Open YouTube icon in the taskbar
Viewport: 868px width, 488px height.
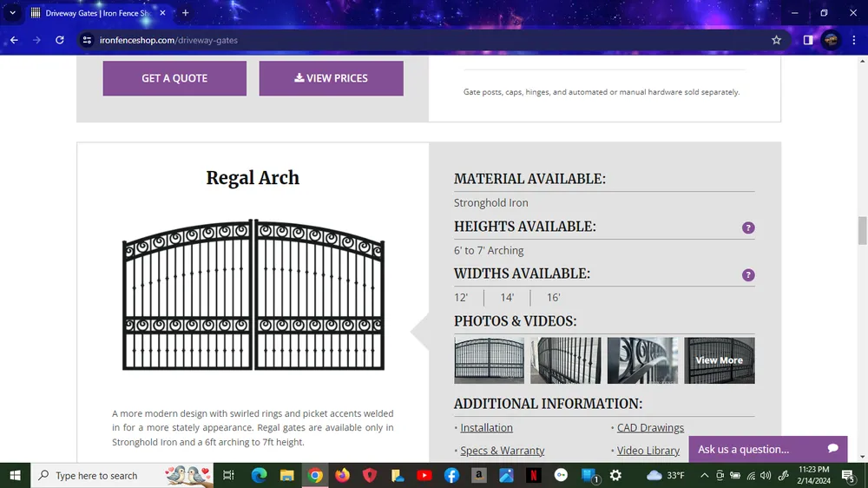pyautogui.click(x=424, y=475)
